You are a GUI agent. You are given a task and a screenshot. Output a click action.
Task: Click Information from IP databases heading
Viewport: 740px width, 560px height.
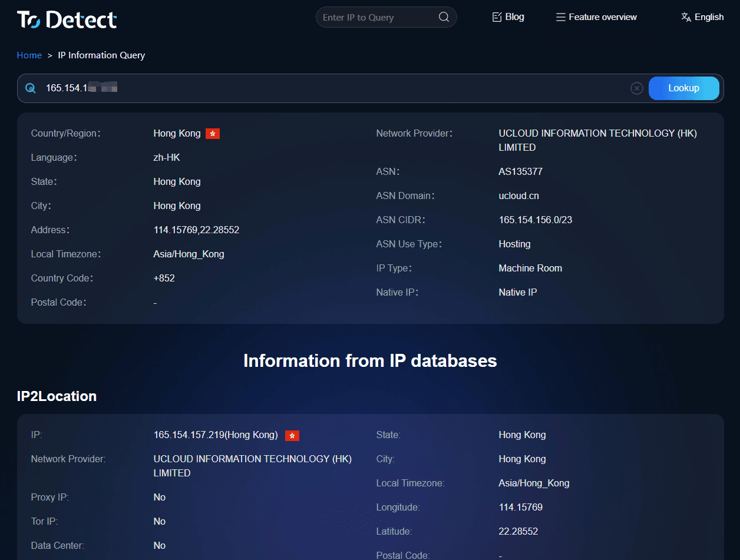370,360
